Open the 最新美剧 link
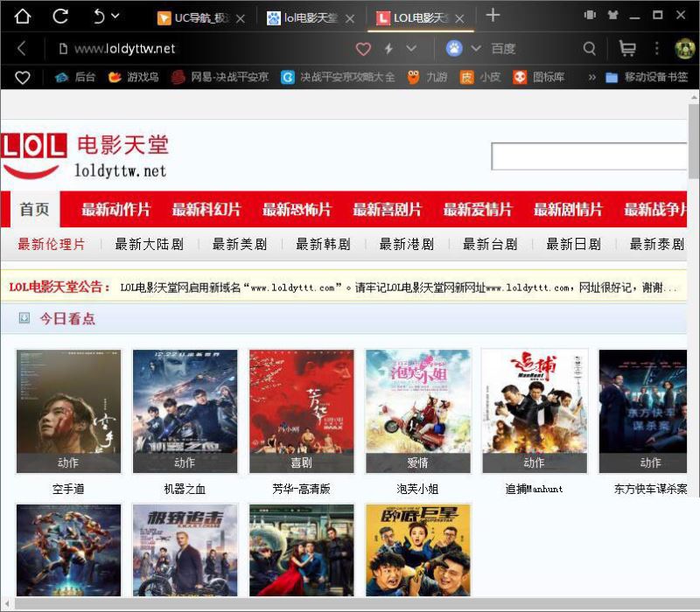700x612 pixels. [x=240, y=244]
